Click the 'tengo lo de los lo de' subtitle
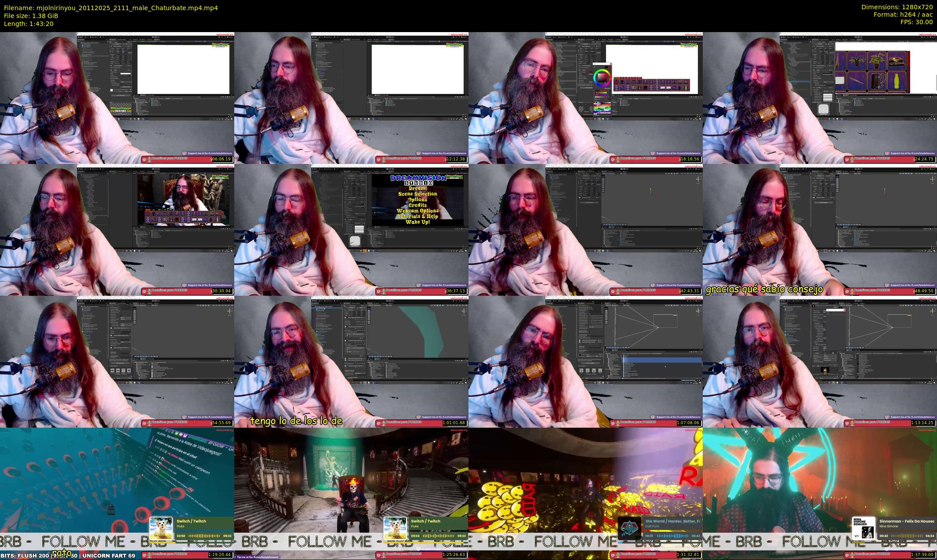Viewport: 937px width, 560px height. [x=296, y=421]
